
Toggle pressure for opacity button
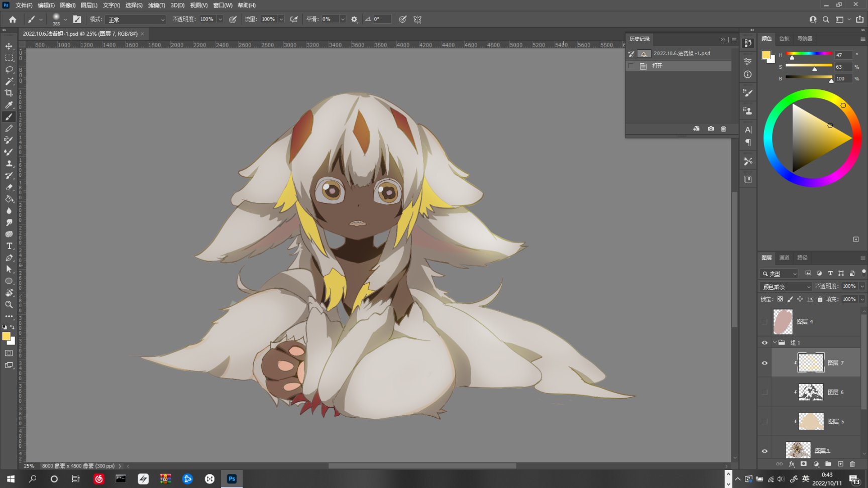coord(233,19)
